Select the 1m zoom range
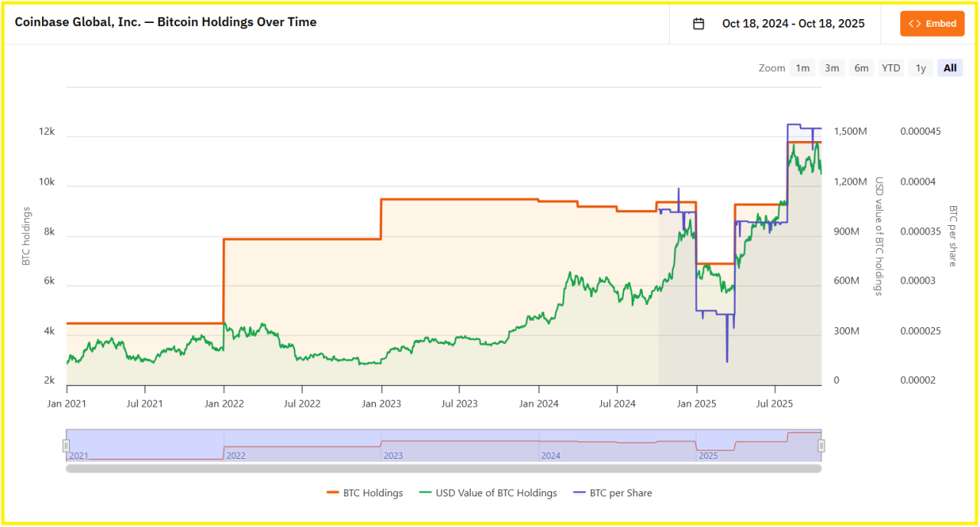This screenshot has height=527, width=980. coord(802,68)
